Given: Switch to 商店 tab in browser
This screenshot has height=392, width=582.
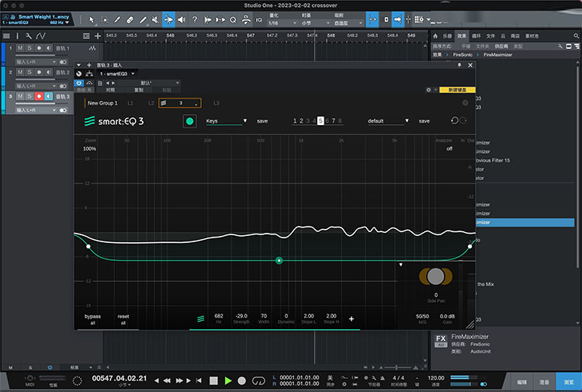Looking at the screenshot, I should pos(515,36).
